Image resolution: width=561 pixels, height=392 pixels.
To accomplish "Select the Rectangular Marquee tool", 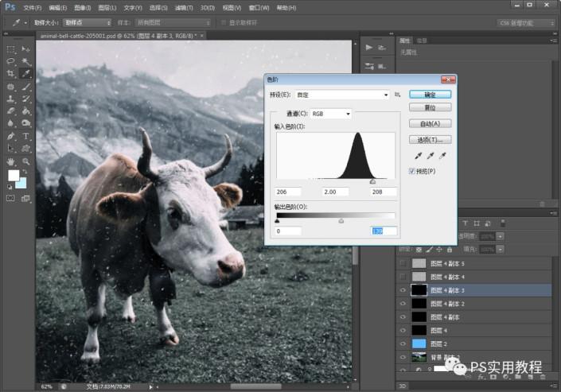I will tap(10, 49).
